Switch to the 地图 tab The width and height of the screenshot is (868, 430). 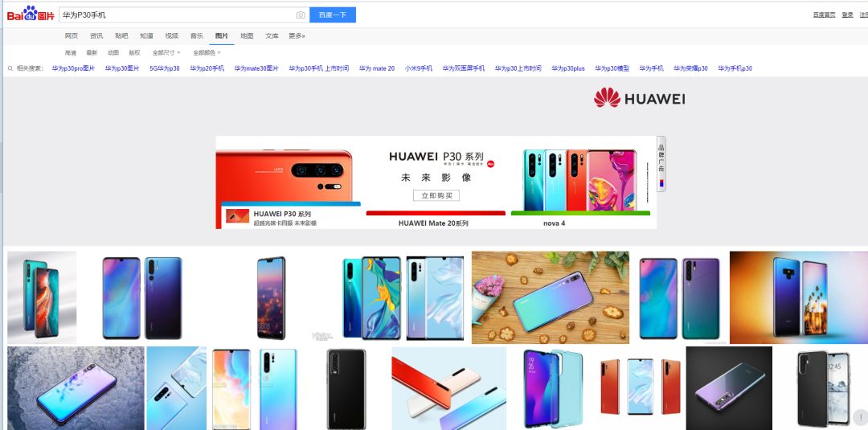point(247,36)
